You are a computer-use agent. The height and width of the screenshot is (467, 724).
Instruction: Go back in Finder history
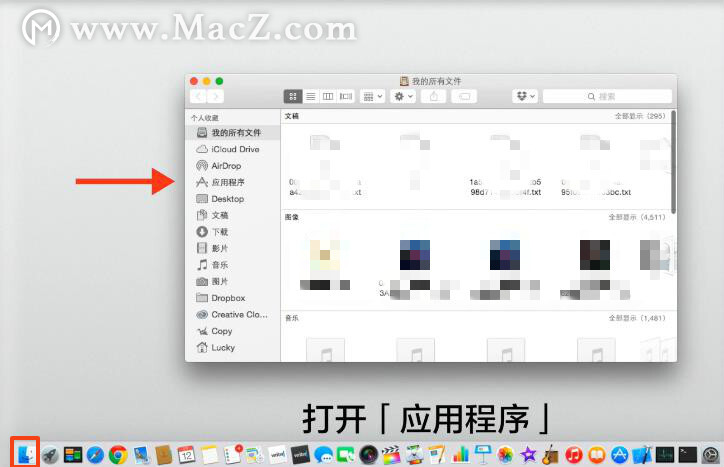point(199,97)
